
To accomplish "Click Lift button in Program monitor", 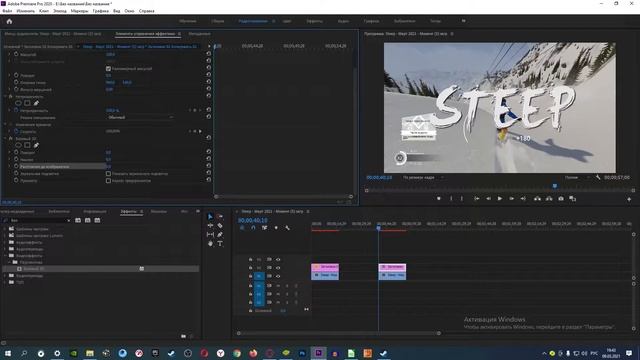I will [538, 199].
